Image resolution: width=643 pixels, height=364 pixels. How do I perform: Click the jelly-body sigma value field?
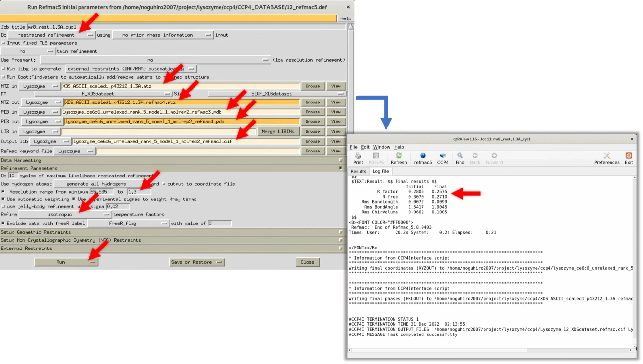118,206
